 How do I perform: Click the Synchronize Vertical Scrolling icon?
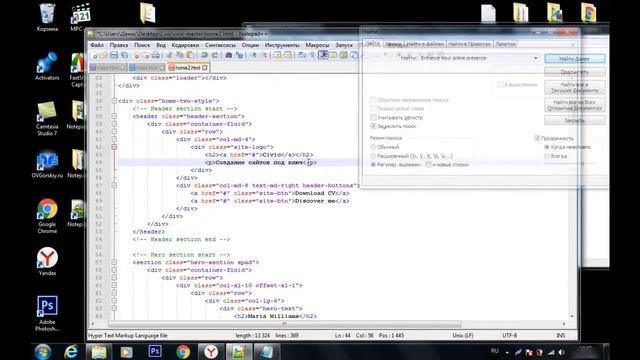pyautogui.click(x=278, y=56)
